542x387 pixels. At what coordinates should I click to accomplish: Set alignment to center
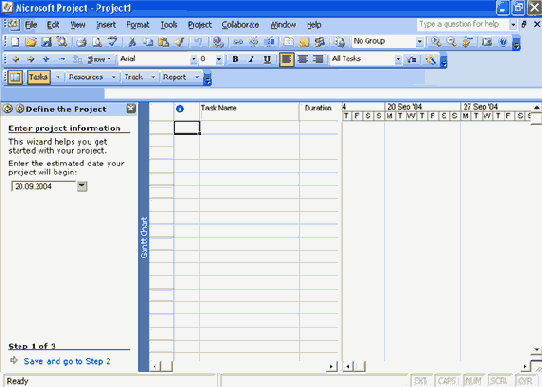[303, 59]
